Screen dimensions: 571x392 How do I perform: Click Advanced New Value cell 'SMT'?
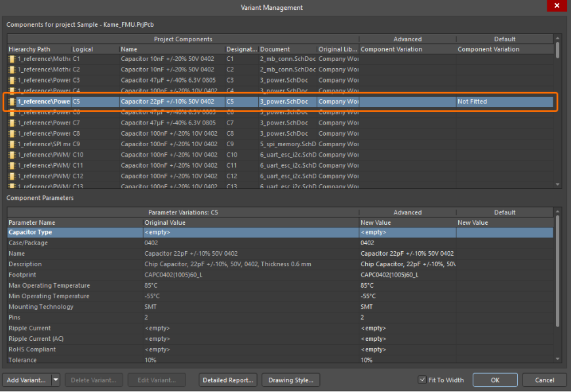[x=408, y=307]
